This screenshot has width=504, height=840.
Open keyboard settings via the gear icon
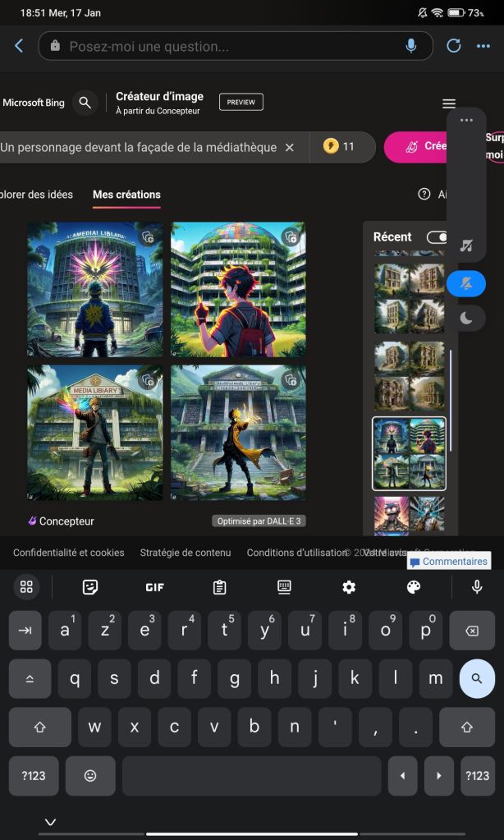coord(349,586)
